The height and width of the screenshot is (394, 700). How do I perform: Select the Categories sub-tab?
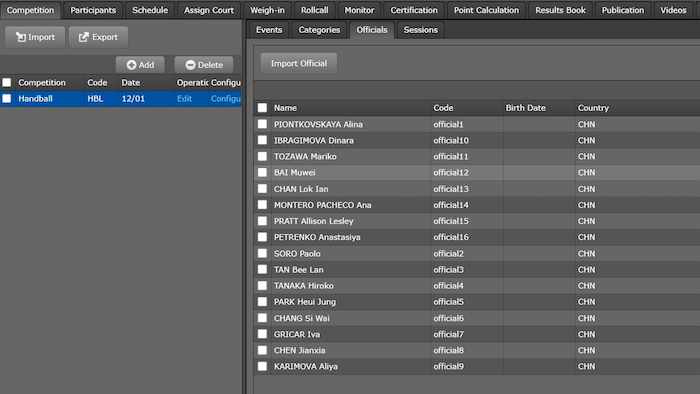(319, 30)
